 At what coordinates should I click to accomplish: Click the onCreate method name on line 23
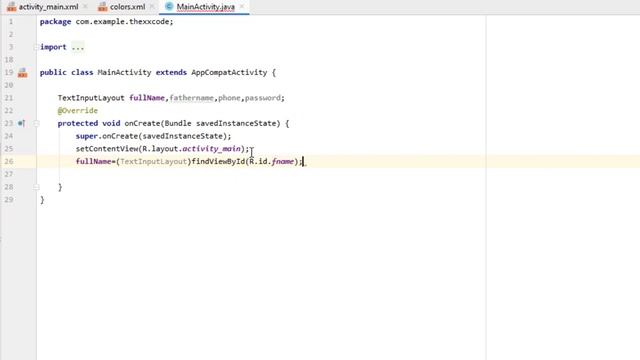142,123
